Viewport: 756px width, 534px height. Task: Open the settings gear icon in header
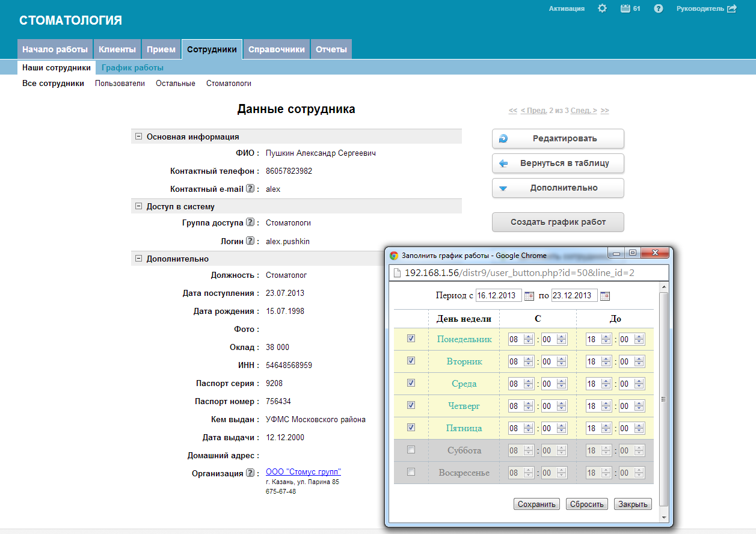[x=602, y=9]
